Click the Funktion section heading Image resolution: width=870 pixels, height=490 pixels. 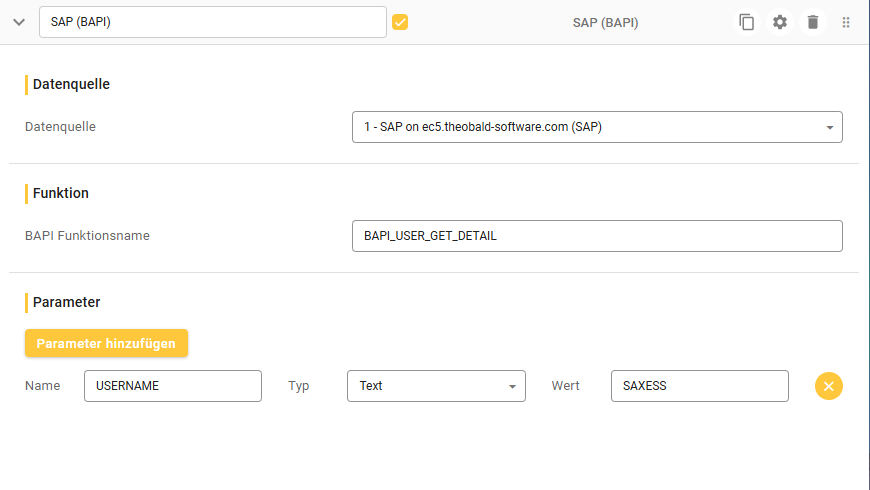pos(61,193)
